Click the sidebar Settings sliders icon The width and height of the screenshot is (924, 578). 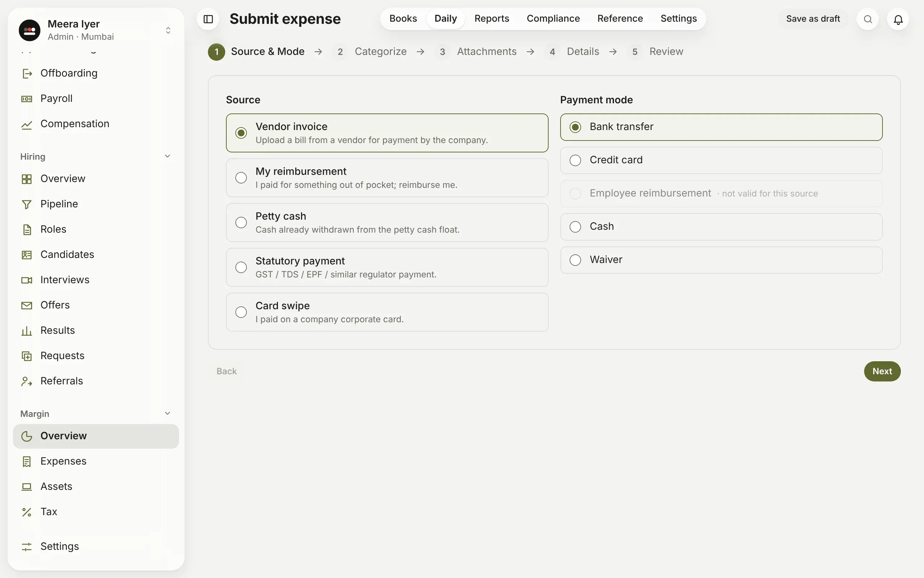pyautogui.click(x=27, y=547)
